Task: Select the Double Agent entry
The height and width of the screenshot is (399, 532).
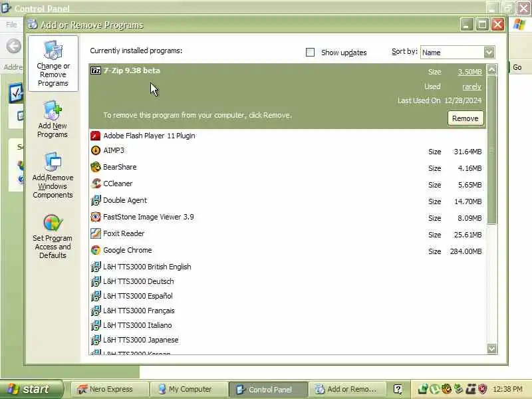Action: click(287, 201)
